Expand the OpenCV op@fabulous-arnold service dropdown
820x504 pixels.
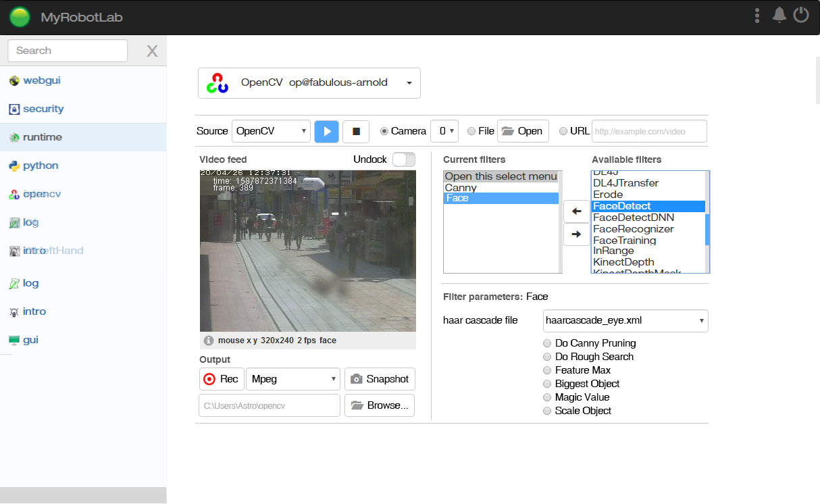point(309,83)
